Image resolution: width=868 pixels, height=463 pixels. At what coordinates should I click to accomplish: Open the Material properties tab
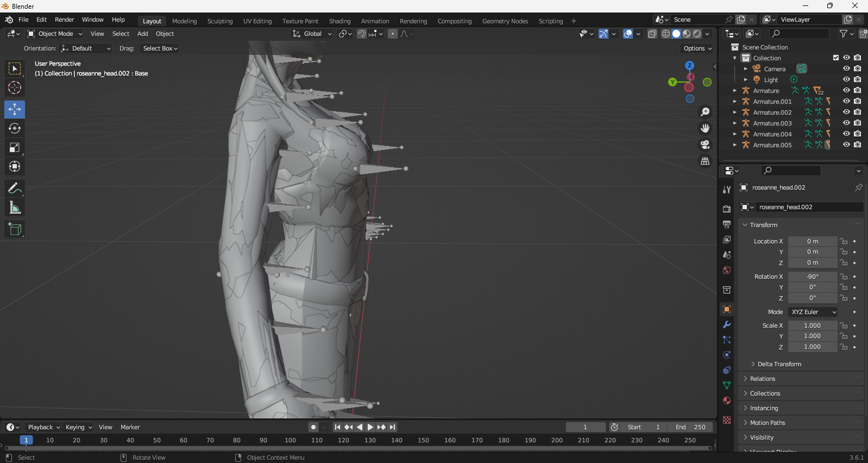click(727, 401)
